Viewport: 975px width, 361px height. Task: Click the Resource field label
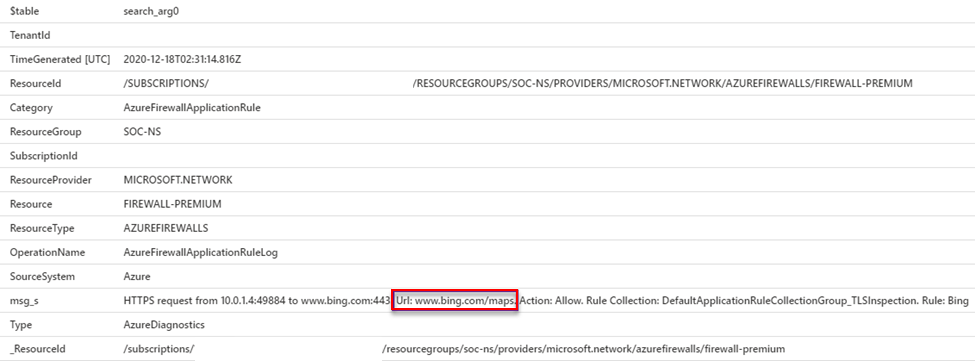[31, 204]
